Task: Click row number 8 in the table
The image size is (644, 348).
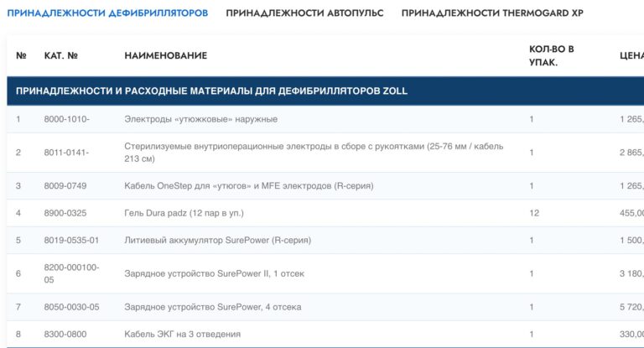Action: 18,334
